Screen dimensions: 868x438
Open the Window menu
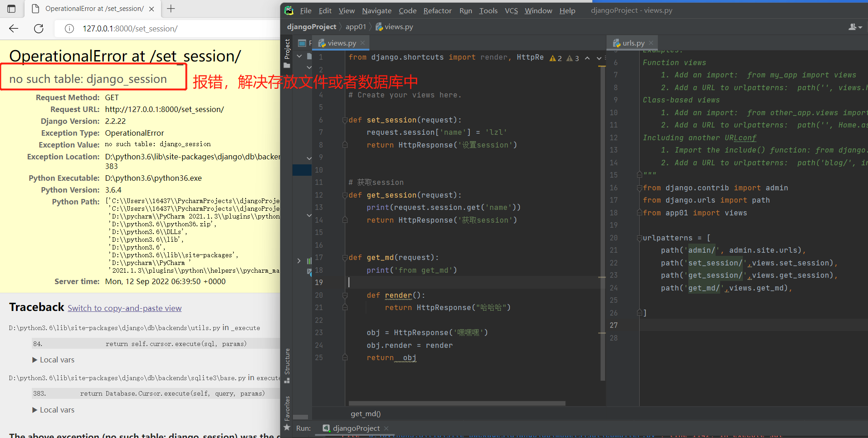(x=538, y=10)
